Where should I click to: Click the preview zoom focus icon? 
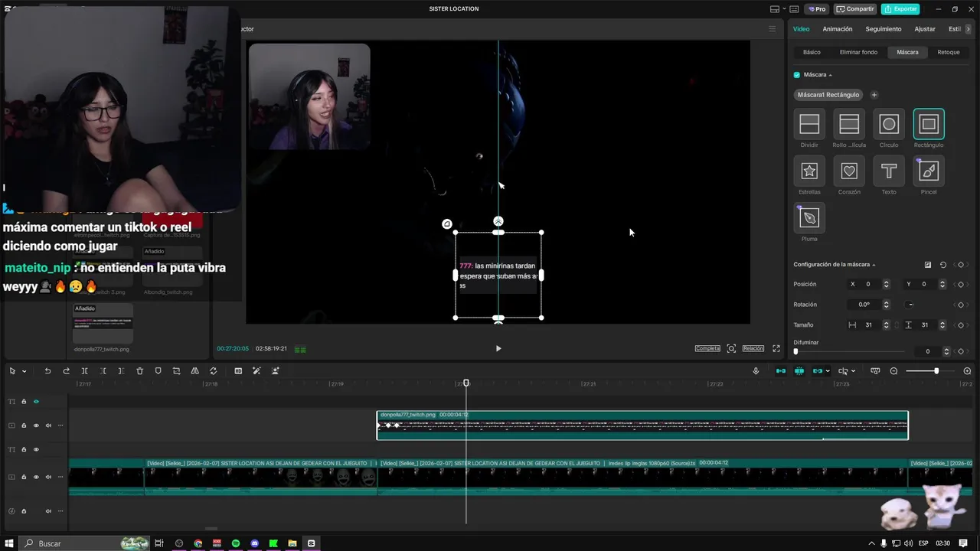(731, 348)
